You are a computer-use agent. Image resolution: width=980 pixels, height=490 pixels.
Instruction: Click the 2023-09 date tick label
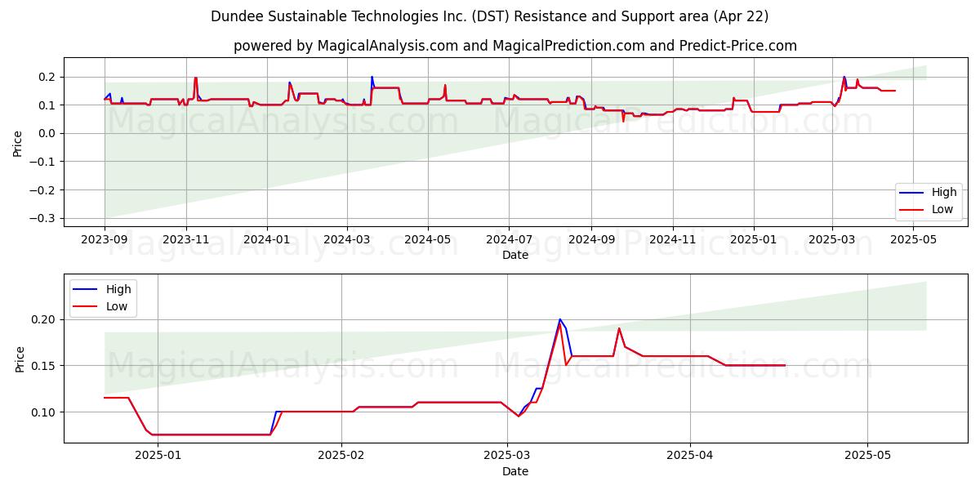coord(105,240)
